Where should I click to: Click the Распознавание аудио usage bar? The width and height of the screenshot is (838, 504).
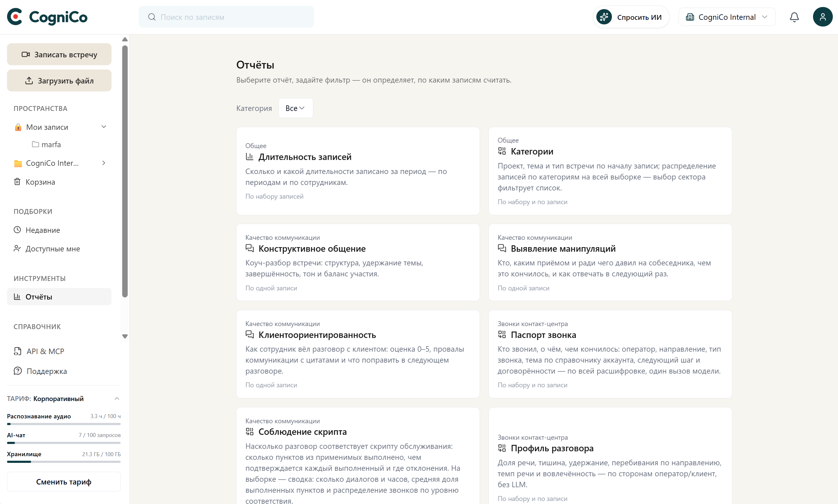(64, 424)
